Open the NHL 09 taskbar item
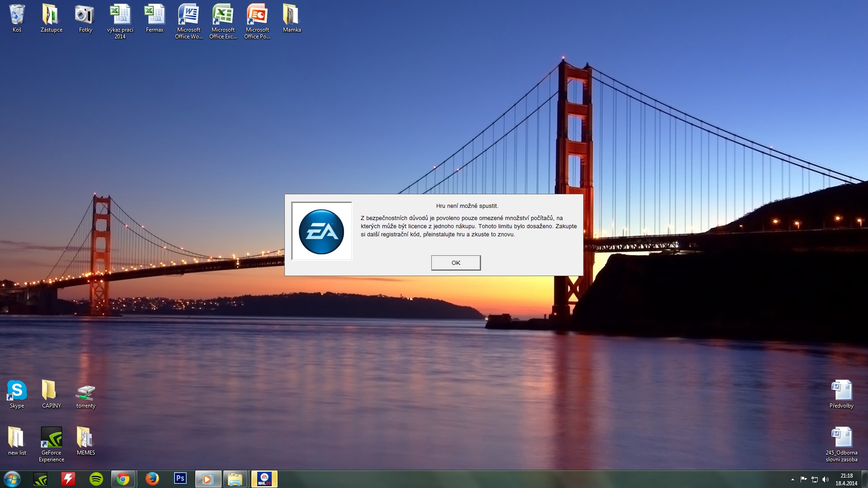The image size is (868, 488). coord(264,479)
